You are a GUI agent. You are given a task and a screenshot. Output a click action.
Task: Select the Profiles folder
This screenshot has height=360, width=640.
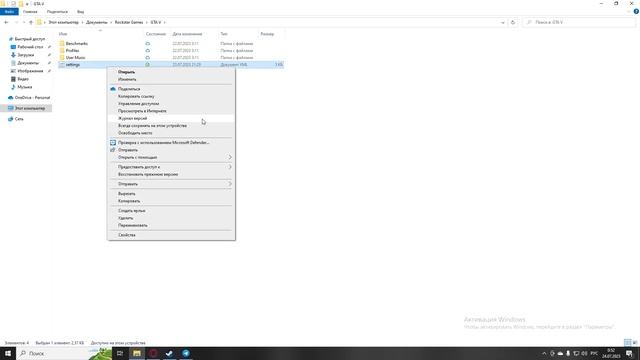point(72,51)
